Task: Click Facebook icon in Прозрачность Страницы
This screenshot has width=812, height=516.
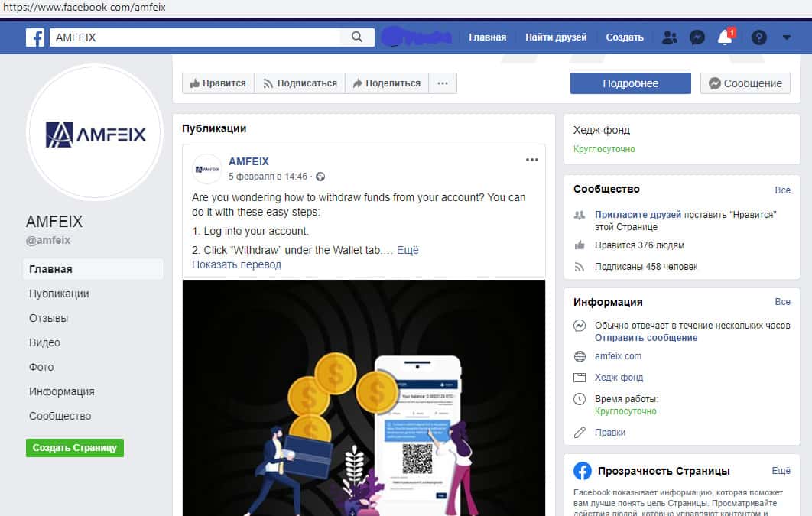Action: point(583,471)
